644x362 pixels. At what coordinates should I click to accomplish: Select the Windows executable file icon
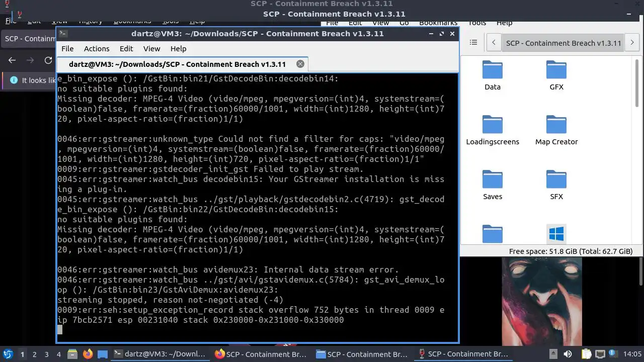[x=556, y=234]
